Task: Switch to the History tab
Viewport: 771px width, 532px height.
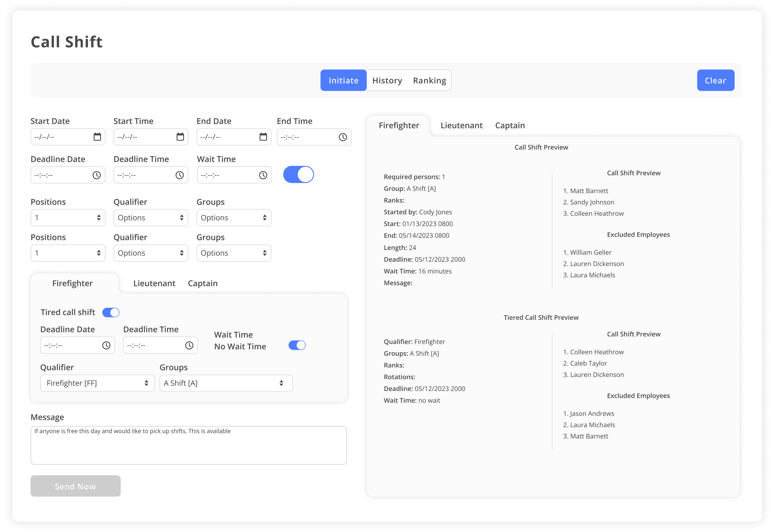Action: [x=387, y=80]
